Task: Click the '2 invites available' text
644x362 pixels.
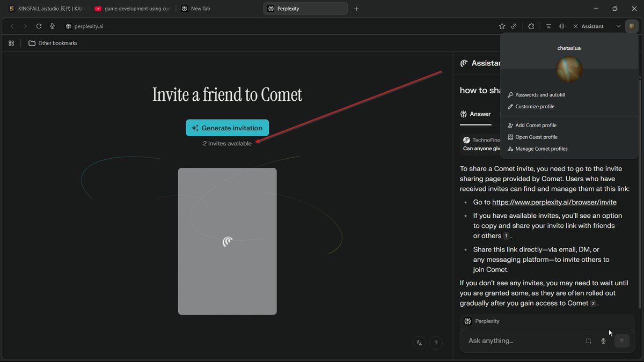Action: click(x=227, y=144)
